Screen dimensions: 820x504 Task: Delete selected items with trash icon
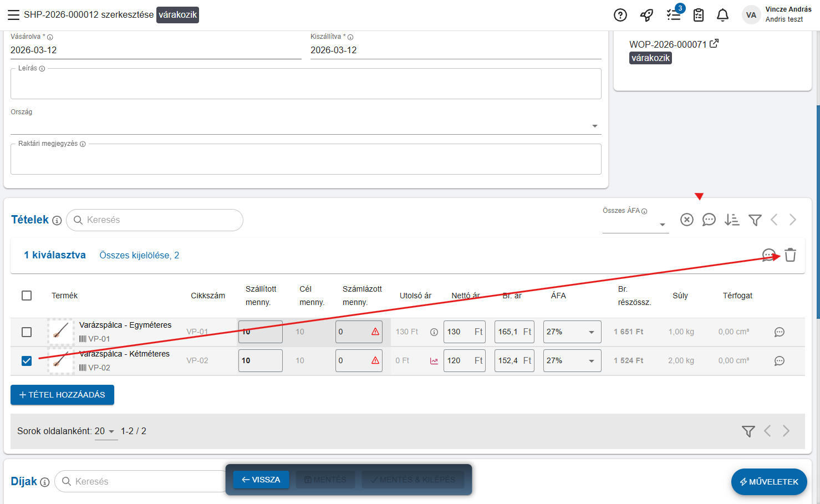pyautogui.click(x=790, y=255)
